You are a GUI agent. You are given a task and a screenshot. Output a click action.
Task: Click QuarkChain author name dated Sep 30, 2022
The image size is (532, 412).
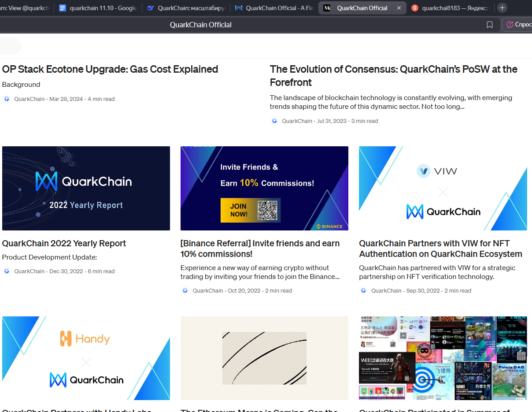tap(386, 291)
